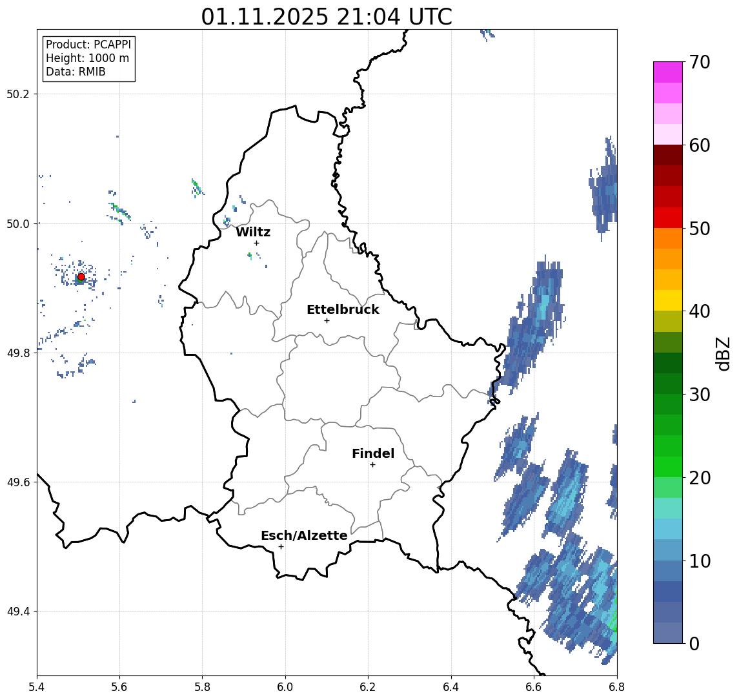
Task: Click the 'Data: RMIB' legend line
Action: (x=76, y=72)
